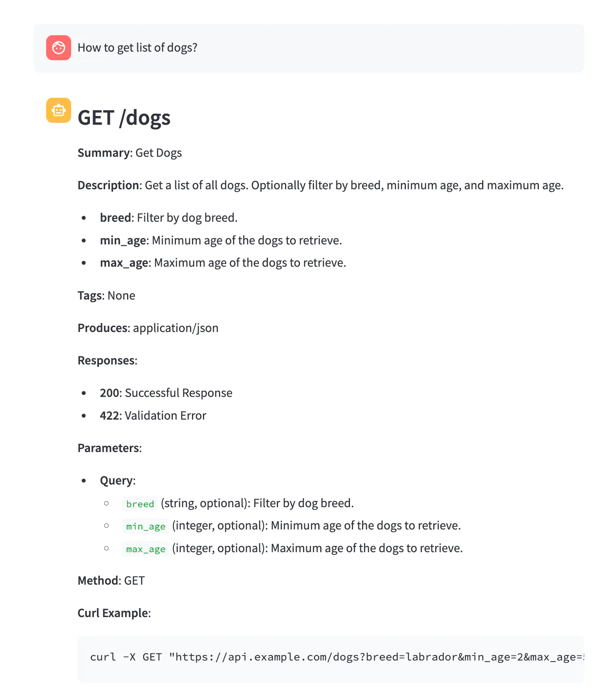Select the bold "max_age" bullet under Description
The image size is (610, 700).
point(124,263)
